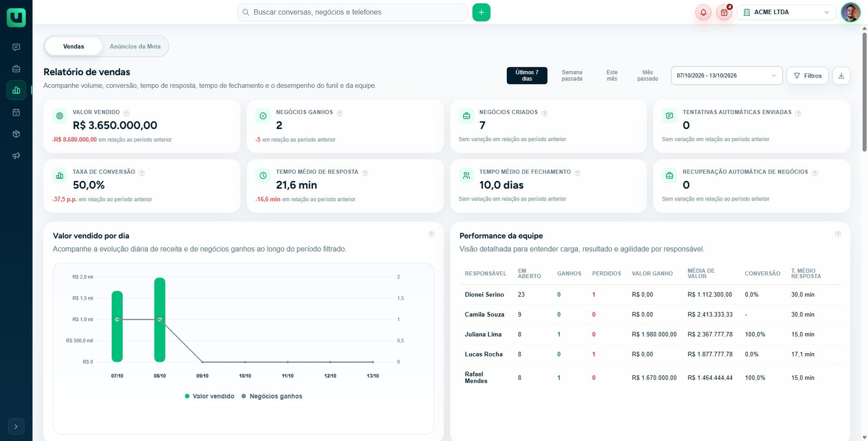Click the help icon in Performance da equipe panel
This screenshot has height=441, width=868.
[838, 234]
